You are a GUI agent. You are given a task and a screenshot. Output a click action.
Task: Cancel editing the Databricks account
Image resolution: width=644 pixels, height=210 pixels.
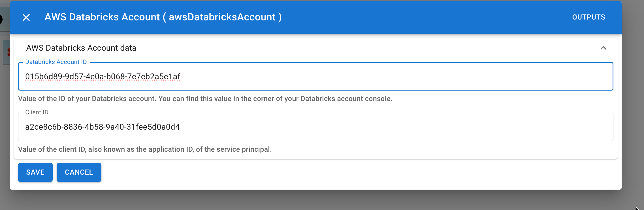(79, 172)
